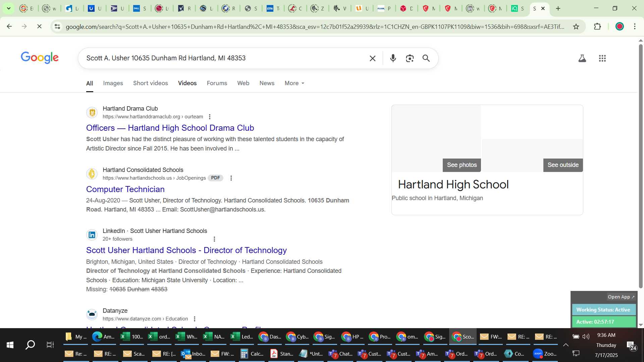The width and height of the screenshot is (644, 362).
Task: Open the tab search dropdown arrow
Action: click(9, 8)
